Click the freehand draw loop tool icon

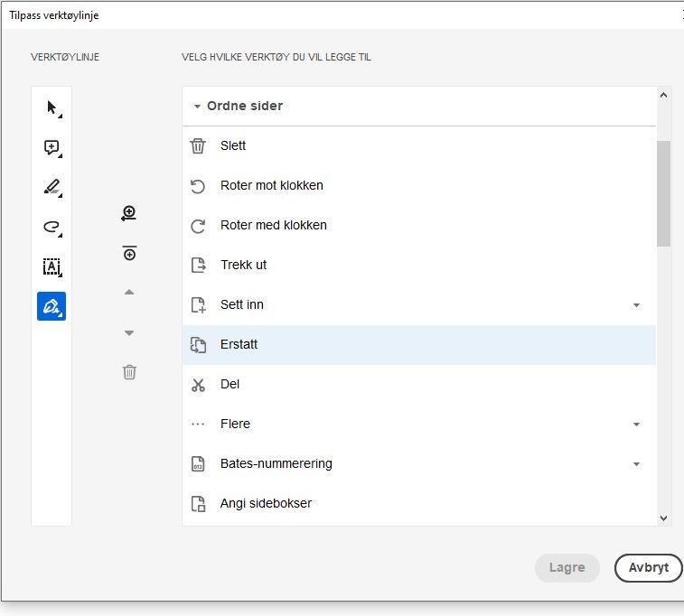tap(52, 227)
